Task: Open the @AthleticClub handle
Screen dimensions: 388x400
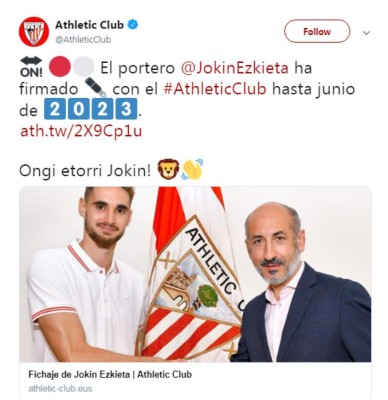Action: pos(83,40)
